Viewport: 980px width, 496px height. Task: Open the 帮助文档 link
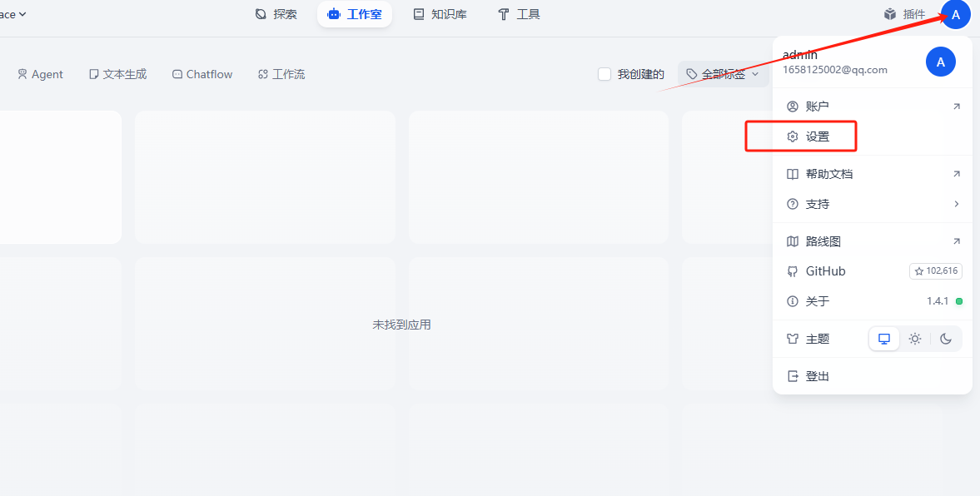[873, 174]
